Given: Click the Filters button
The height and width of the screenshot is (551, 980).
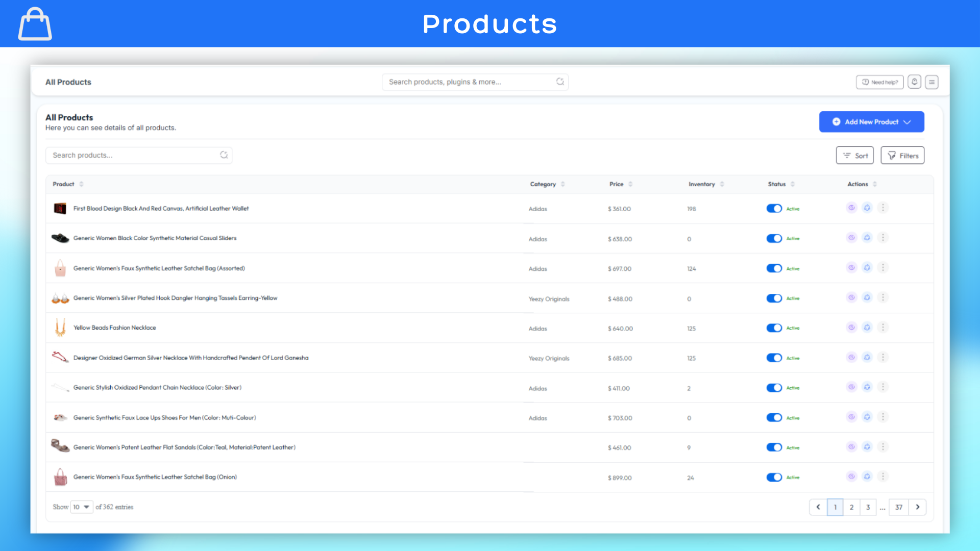Looking at the screenshot, I should pyautogui.click(x=902, y=156).
